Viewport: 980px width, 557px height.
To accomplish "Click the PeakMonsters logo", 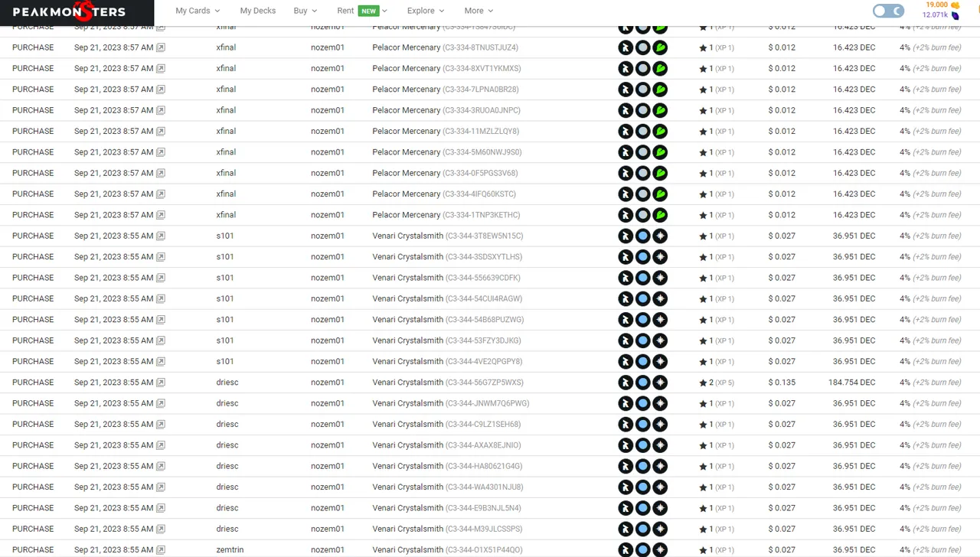I will pos(69,11).
